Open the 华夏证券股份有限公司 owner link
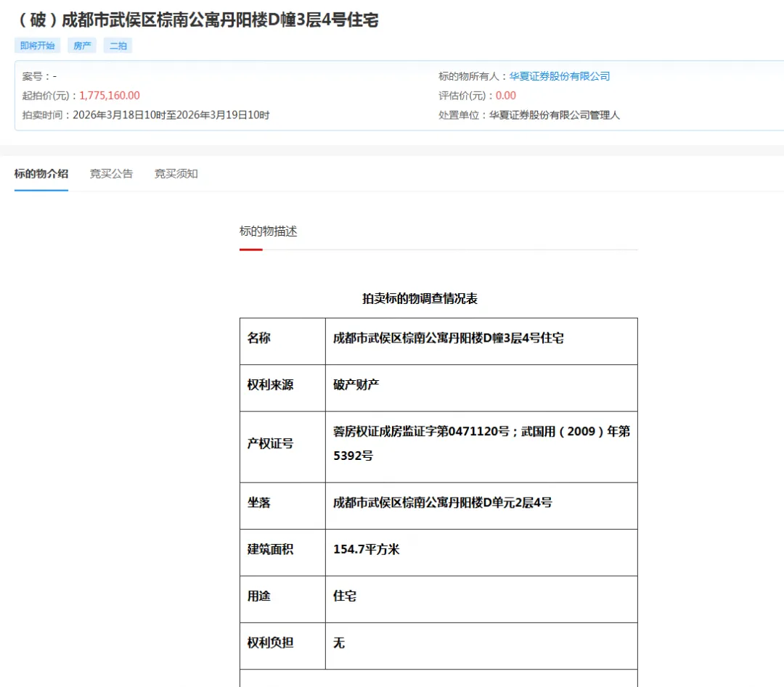This screenshot has width=784, height=687. (x=558, y=75)
